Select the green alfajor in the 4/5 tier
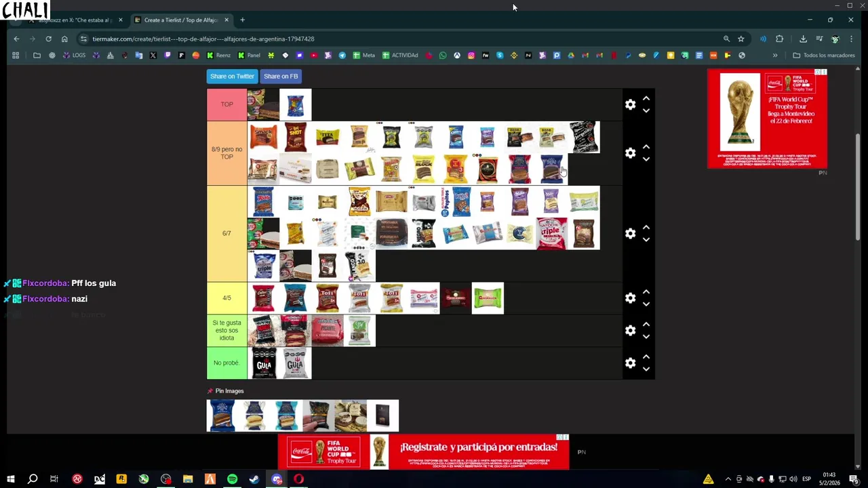Screen dimensions: 868x488 (488, 298)
